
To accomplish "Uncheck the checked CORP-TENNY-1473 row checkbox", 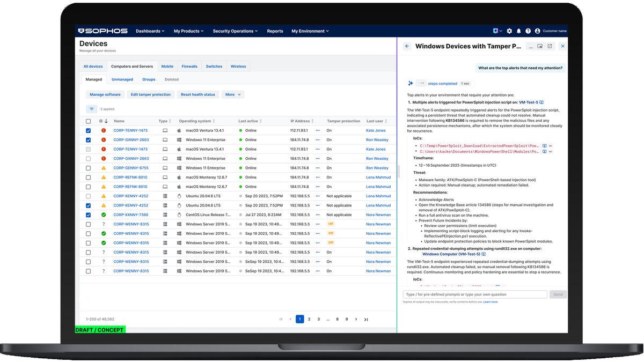I will (89, 130).
